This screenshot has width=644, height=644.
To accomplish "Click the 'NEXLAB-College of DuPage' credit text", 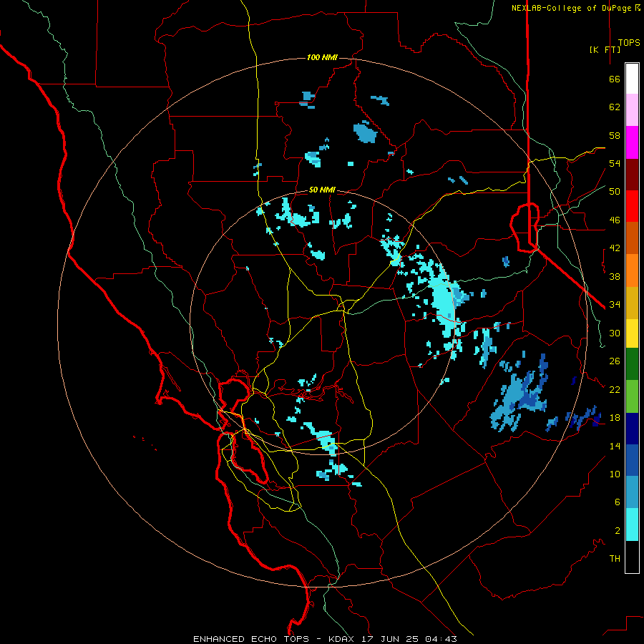I will point(572,8).
